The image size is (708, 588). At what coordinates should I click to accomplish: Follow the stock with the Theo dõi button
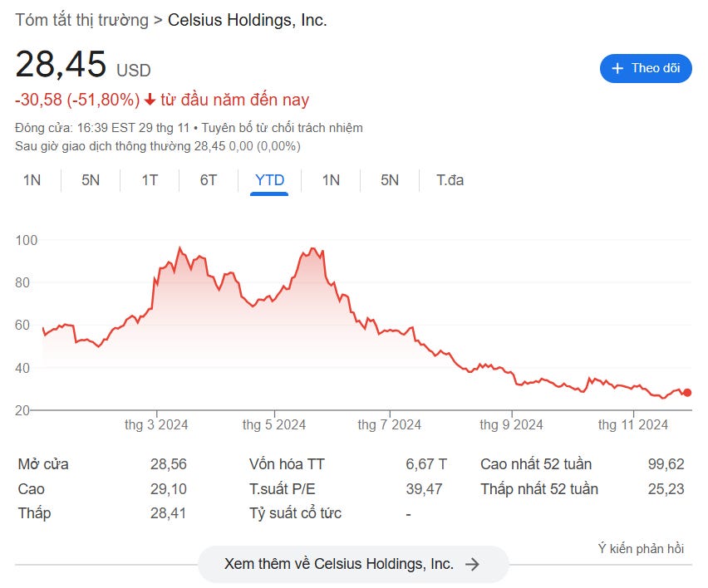(x=646, y=68)
